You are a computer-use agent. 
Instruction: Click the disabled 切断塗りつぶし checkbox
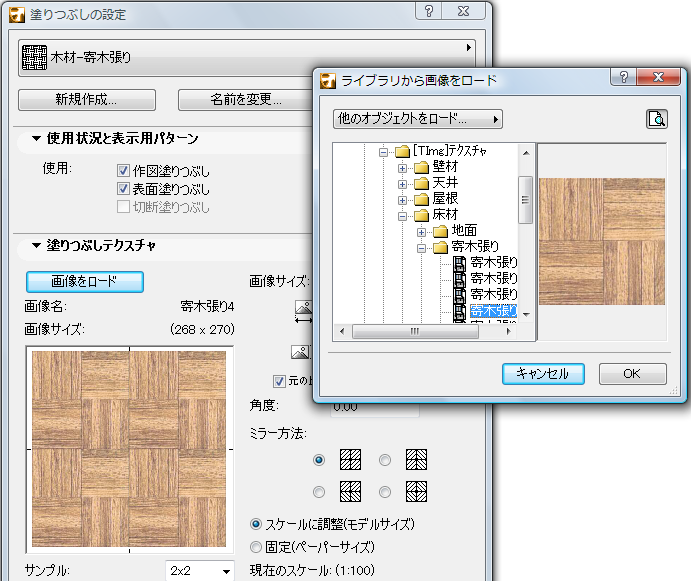(123, 207)
